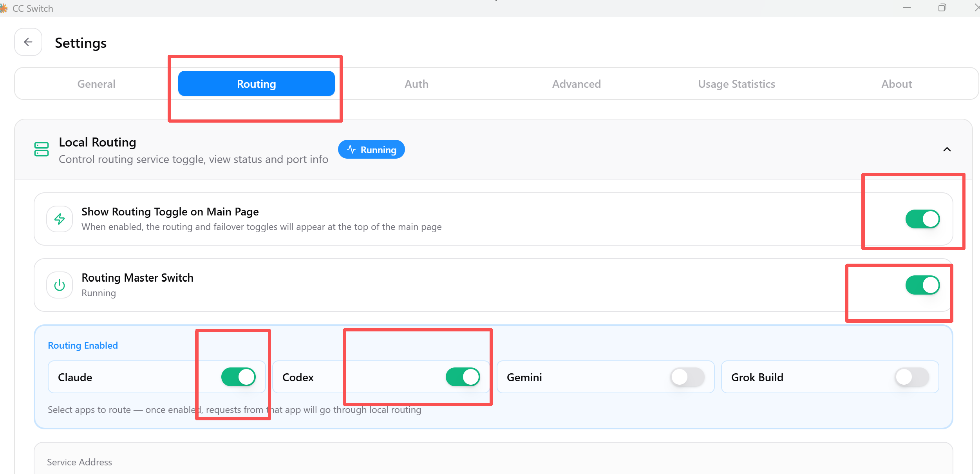The image size is (980, 474).
Task: Open the About tab
Action: 897,84
